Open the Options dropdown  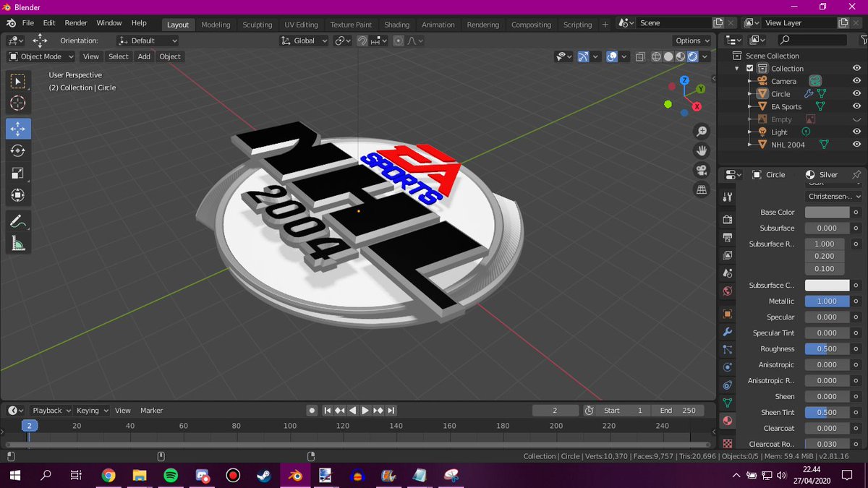pos(692,40)
